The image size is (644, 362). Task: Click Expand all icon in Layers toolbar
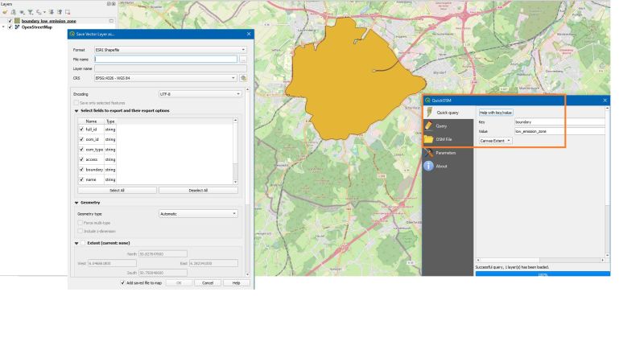tap(52, 12)
